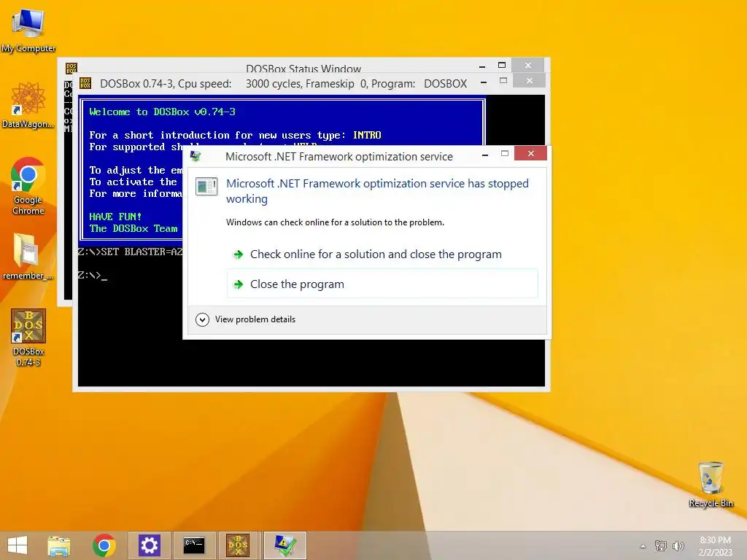
Task: Open the Recycle Bin
Action: (711, 484)
